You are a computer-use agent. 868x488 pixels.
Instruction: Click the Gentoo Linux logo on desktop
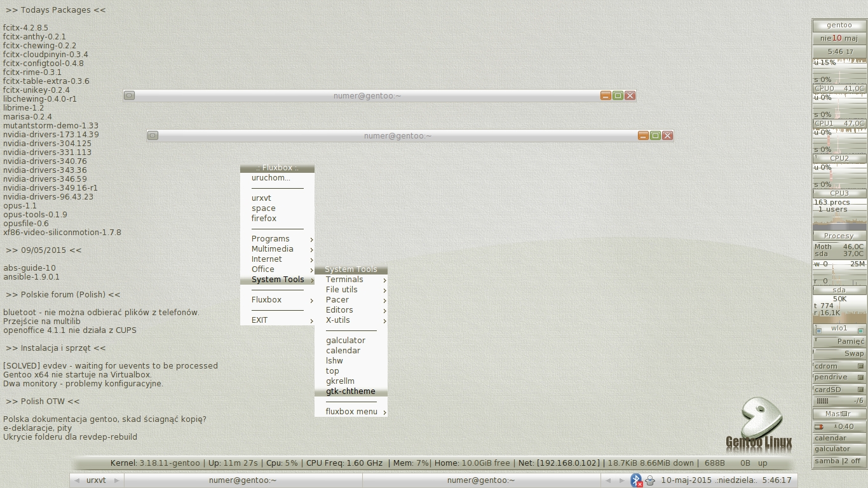(x=759, y=424)
